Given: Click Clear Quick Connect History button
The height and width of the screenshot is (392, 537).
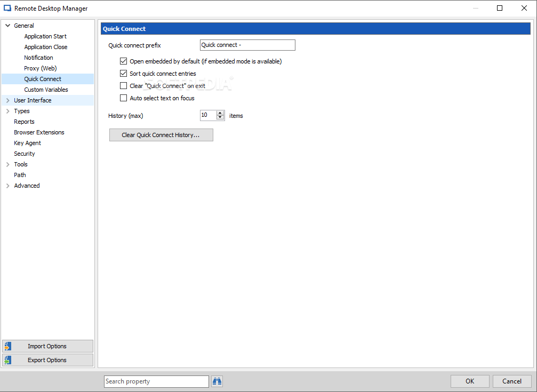Looking at the screenshot, I should pyautogui.click(x=161, y=135).
